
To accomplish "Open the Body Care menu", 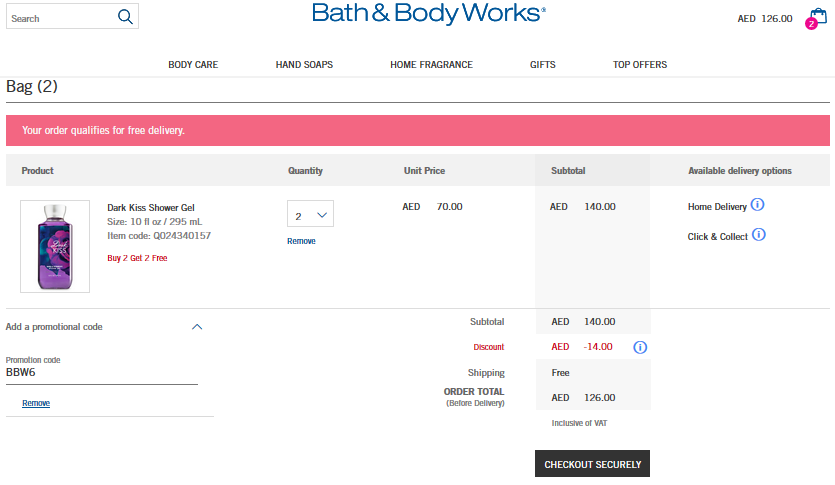I will (x=193, y=65).
